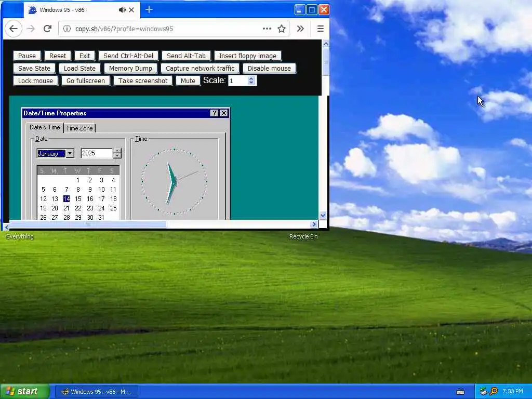
Task: Click Insert floppy image
Action: click(248, 56)
